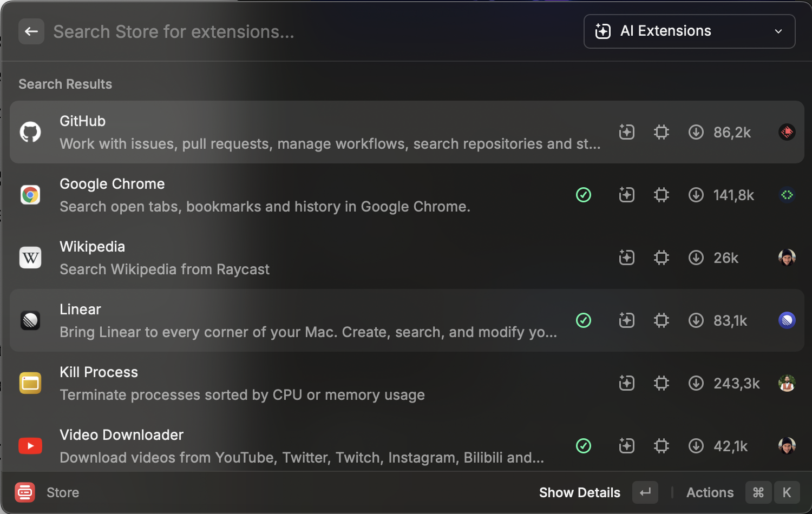
Task: Click the Kill Process extension logo
Action: pyautogui.click(x=30, y=383)
